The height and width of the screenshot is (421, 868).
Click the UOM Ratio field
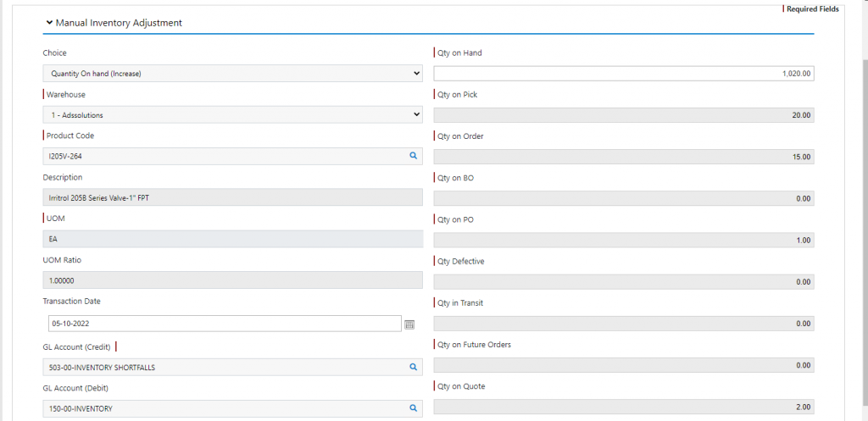232,280
